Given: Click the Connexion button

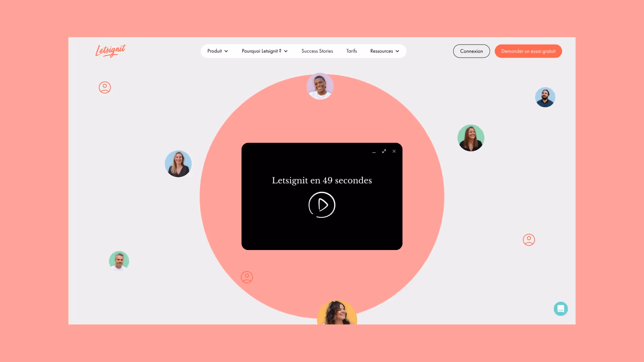Looking at the screenshot, I should [471, 51].
